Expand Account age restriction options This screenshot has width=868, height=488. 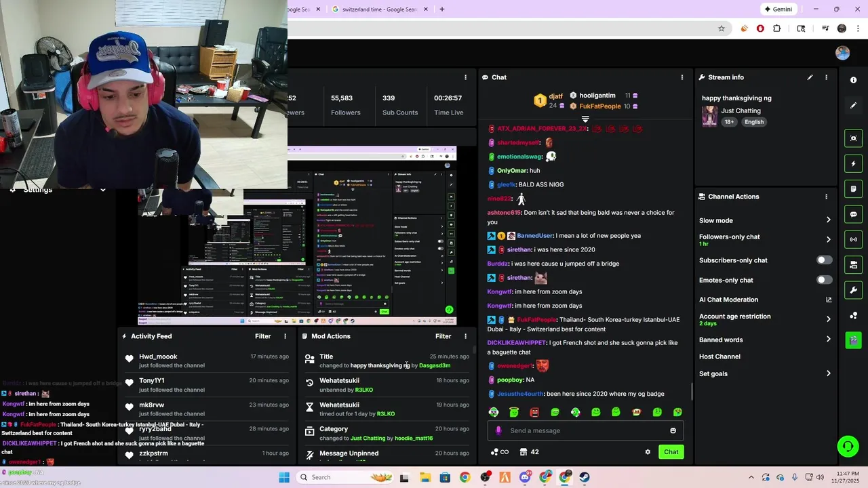click(829, 319)
